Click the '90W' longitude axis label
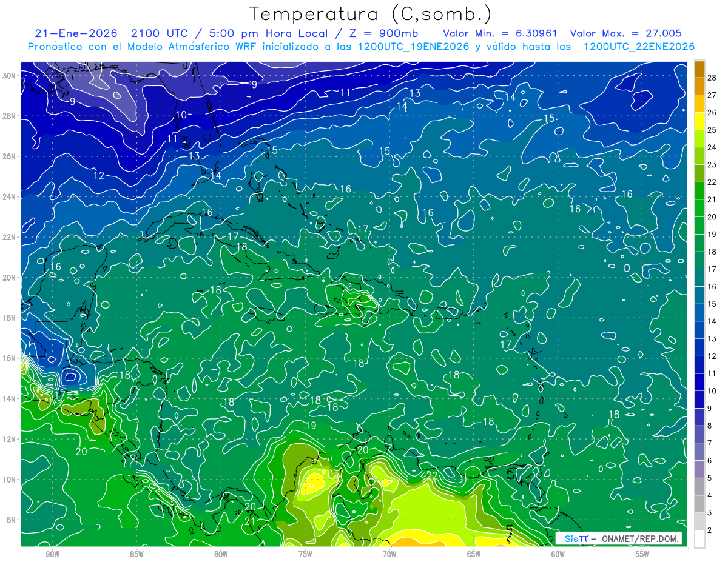The height and width of the screenshot is (562, 728). 52,554
